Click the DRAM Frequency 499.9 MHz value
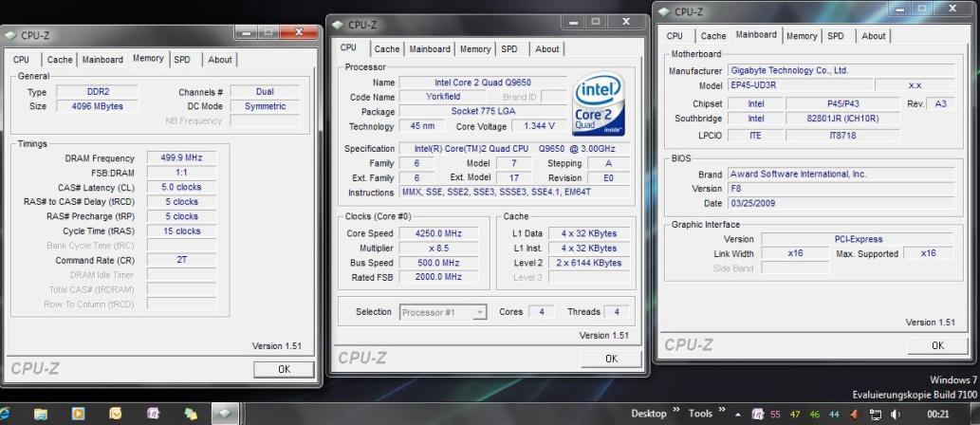 (182, 158)
